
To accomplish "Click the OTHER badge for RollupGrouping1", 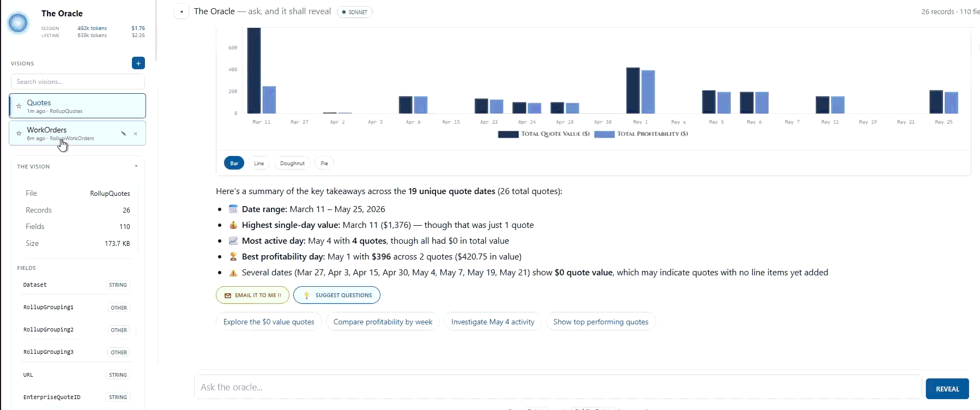I will tap(119, 307).
